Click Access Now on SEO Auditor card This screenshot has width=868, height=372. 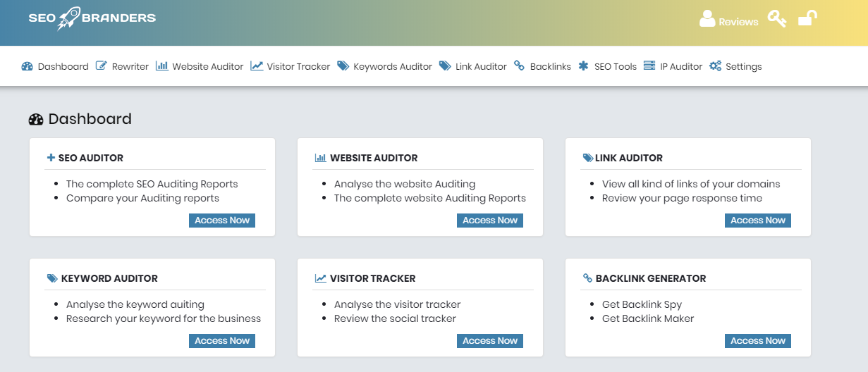point(222,221)
